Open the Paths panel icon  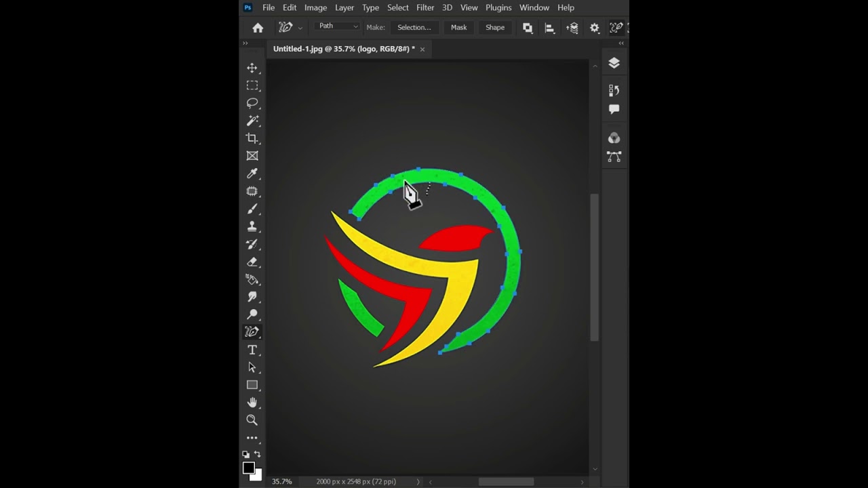click(x=614, y=157)
